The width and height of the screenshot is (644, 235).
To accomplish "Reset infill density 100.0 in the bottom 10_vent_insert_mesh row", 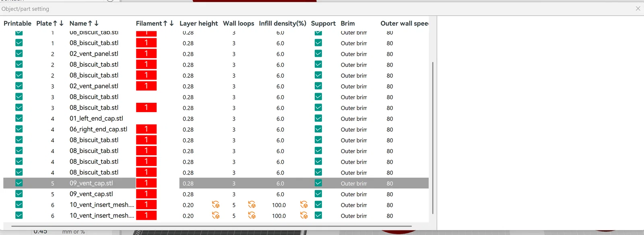I will (x=304, y=215).
